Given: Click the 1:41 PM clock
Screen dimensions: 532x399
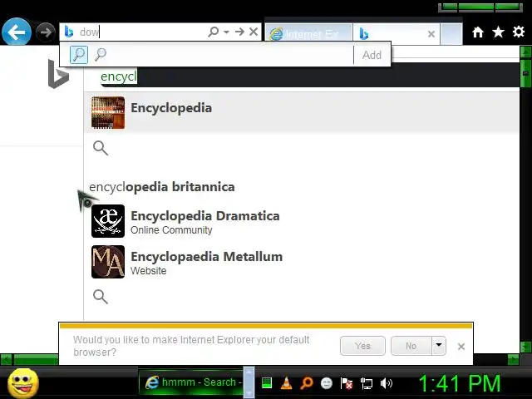Looking at the screenshot, I should (x=460, y=383).
